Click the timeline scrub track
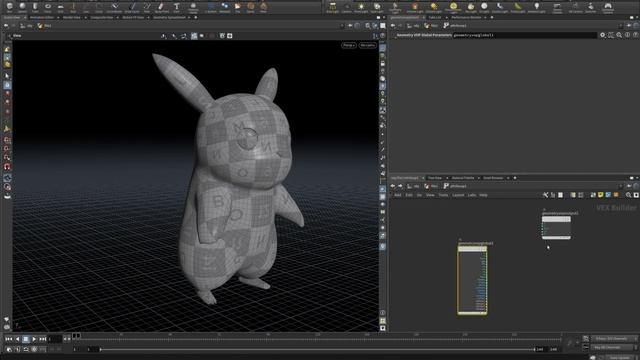 (x=320, y=339)
